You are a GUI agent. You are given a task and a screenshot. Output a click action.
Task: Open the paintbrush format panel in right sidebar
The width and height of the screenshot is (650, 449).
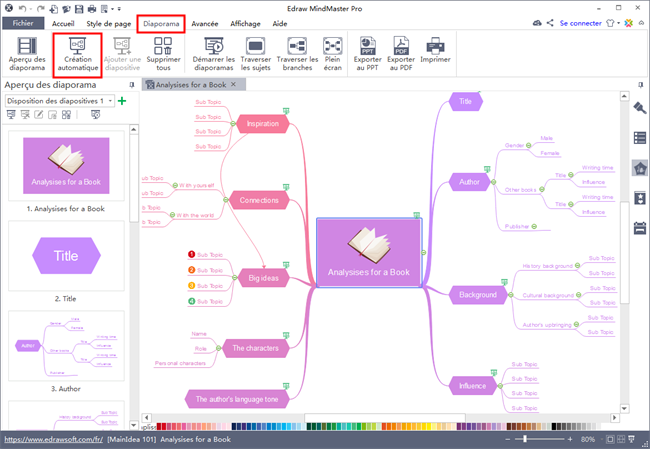point(640,108)
